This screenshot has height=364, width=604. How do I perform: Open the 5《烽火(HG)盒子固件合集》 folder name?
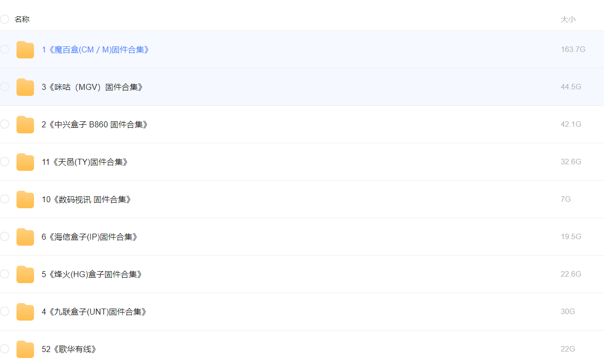pos(92,274)
